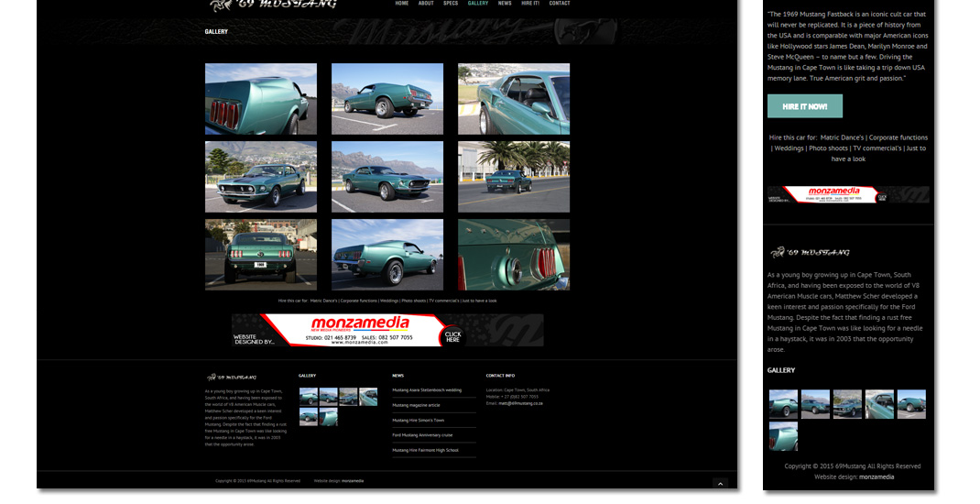Viewport: 980px width, 504px height.
Task: Click the '69 Mustang logo in the header
Action: [x=273, y=5]
